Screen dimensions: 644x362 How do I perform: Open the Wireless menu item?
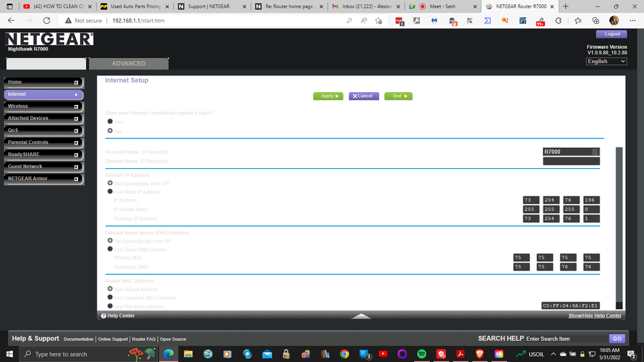tap(44, 106)
